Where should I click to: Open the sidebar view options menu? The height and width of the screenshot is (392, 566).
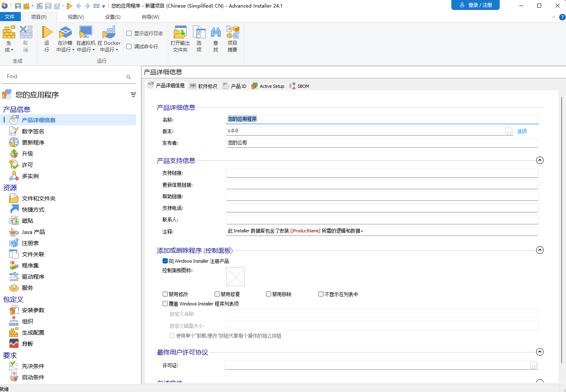click(133, 95)
